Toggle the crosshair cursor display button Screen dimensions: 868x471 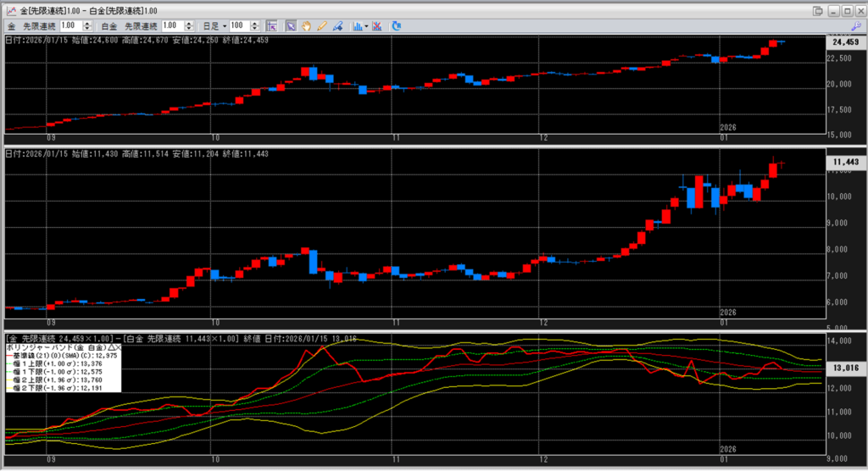coord(270,26)
